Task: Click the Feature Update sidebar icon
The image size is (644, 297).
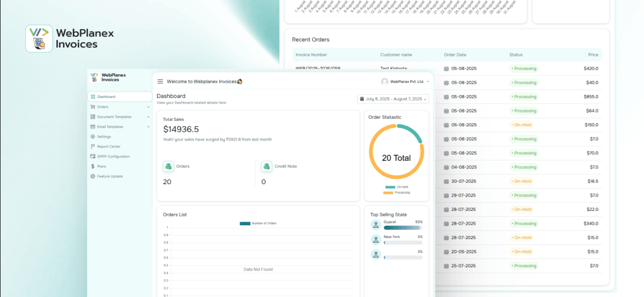Action: click(x=93, y=176)
